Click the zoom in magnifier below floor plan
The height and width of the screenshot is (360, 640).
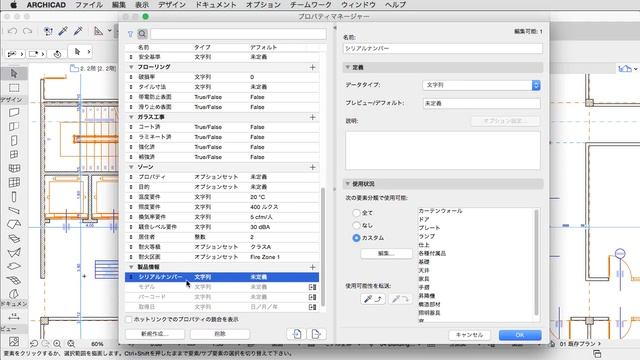coord(57,344)
